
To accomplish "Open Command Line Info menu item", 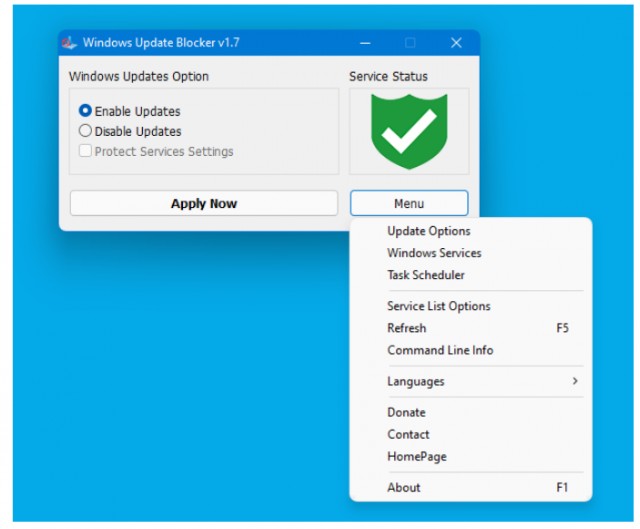I will click(440, 350).
